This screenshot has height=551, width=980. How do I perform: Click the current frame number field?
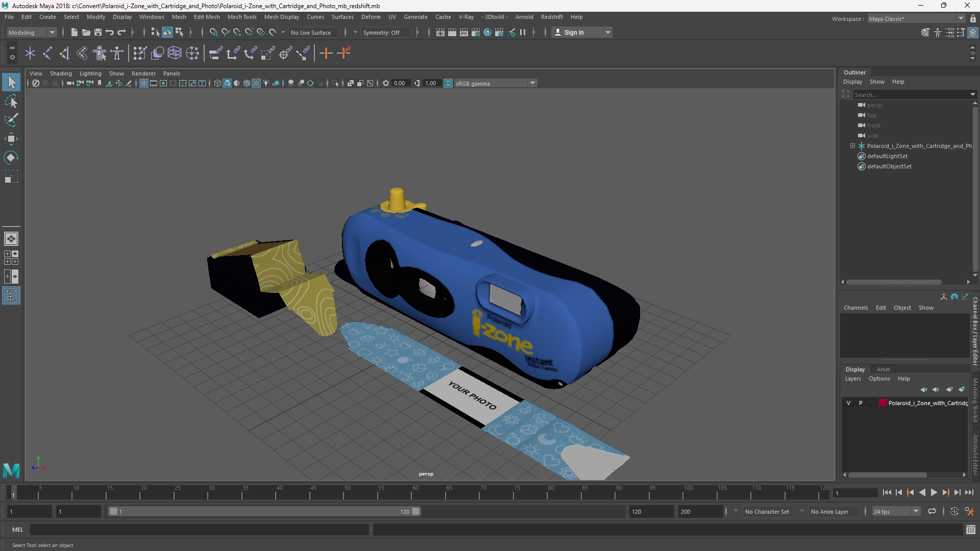point(855,493)
